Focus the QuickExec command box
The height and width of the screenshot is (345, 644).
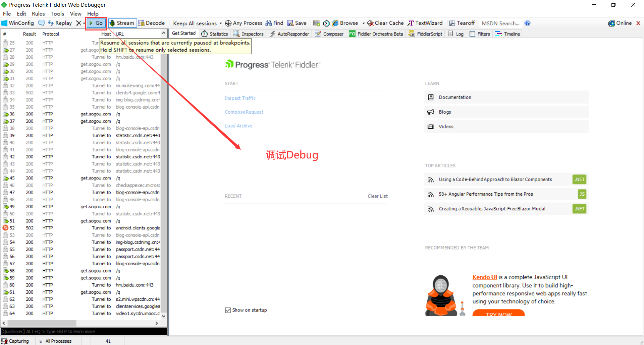(84, 332)
